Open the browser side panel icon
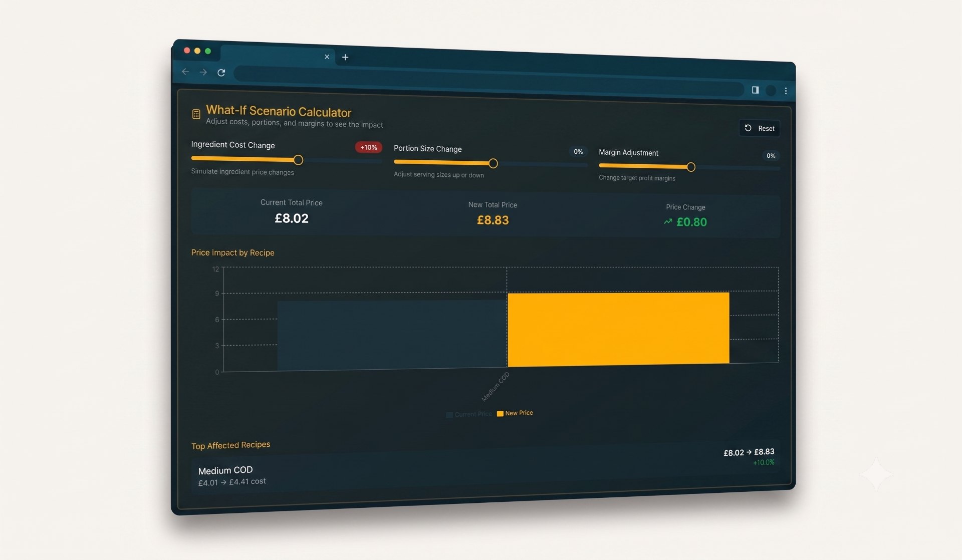This screenshot has height=560, width=962. (755, 90)
